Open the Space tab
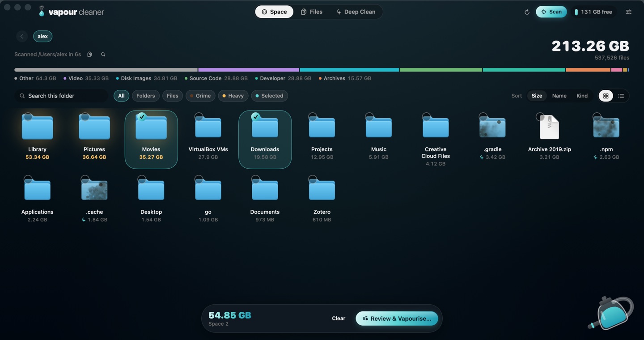Screen dimensions: 644x340 coord(274,12)
